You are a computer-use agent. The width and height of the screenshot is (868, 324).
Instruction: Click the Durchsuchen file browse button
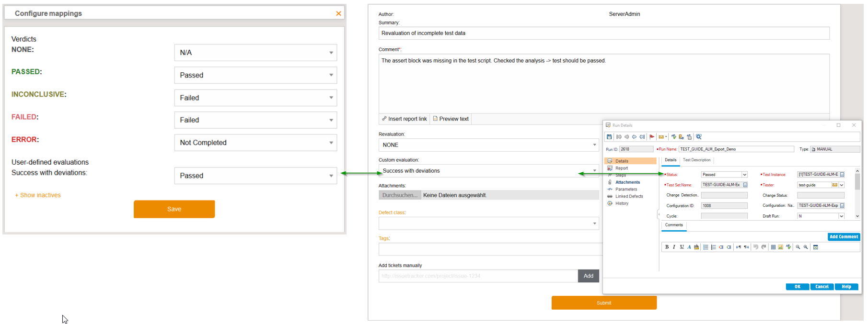coord(400,195)
